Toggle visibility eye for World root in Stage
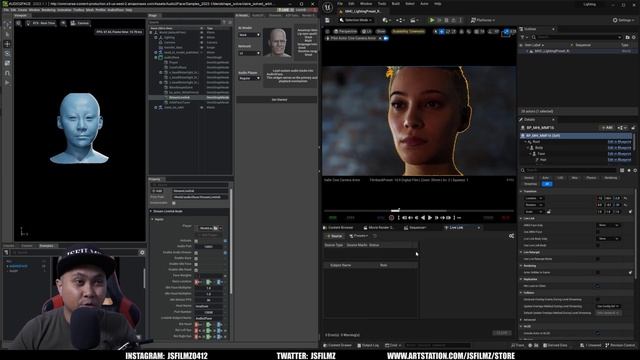Screen dimensions: 640x360 click(202, 32)
